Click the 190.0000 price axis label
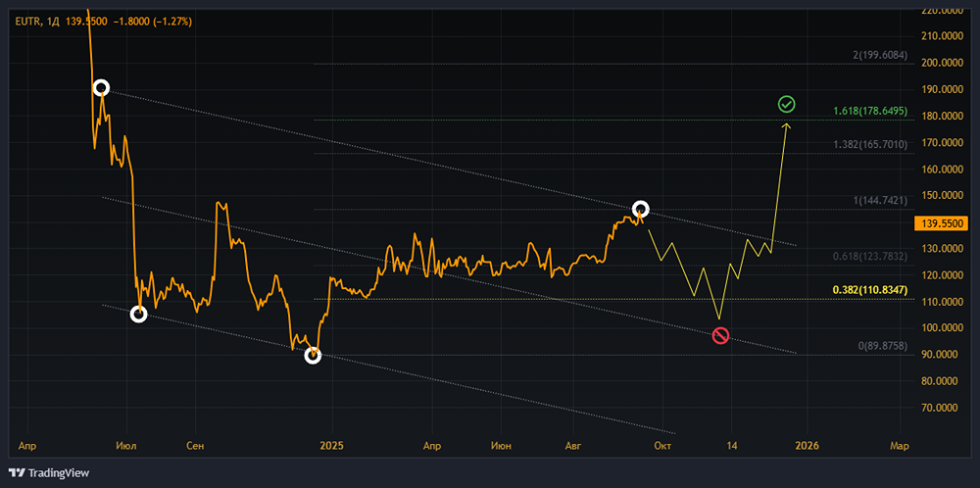 [941, 89]
